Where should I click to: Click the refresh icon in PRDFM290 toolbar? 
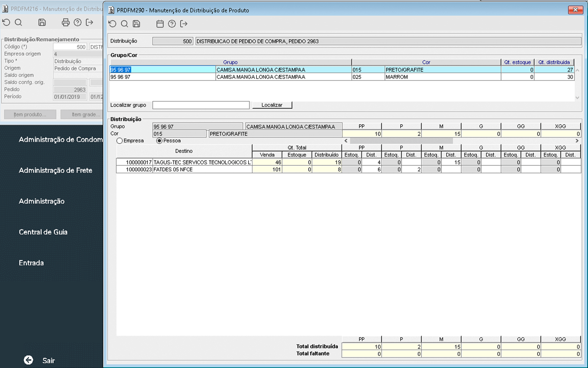click(x=112, y=24)
